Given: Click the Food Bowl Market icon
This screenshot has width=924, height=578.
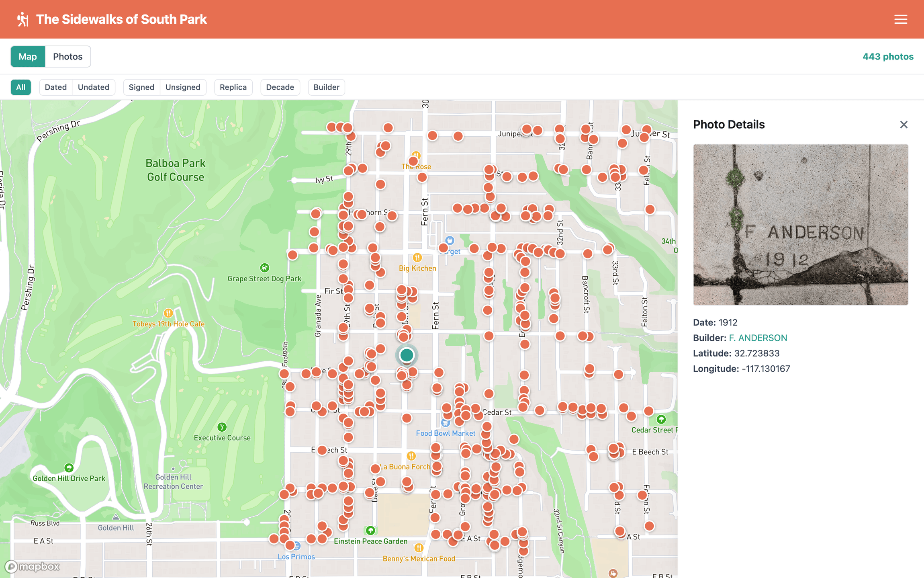Looking at the screenshot, I should (x=445, y=423).
